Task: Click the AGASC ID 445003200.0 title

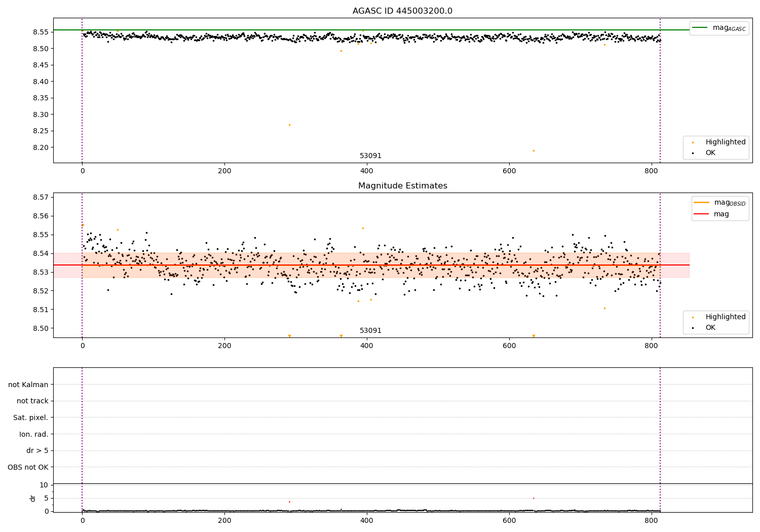Action: point(402,11)
